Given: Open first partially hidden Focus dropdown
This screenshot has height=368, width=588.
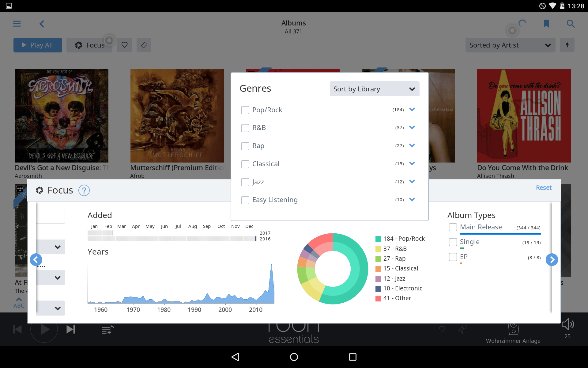Looking at the screenshot, I should pyautogui.click(x=51, y=247).
